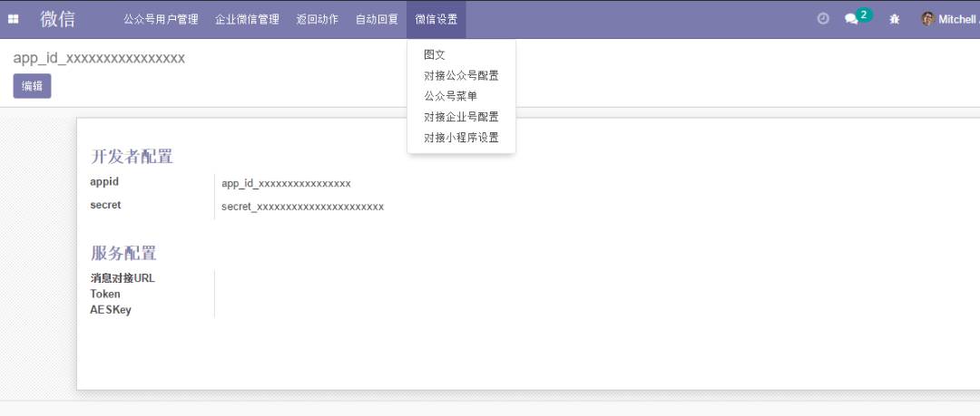Viewport: 980px width, 416px height.
Task: Click the secret field value
Action: (x=302, y=207)
